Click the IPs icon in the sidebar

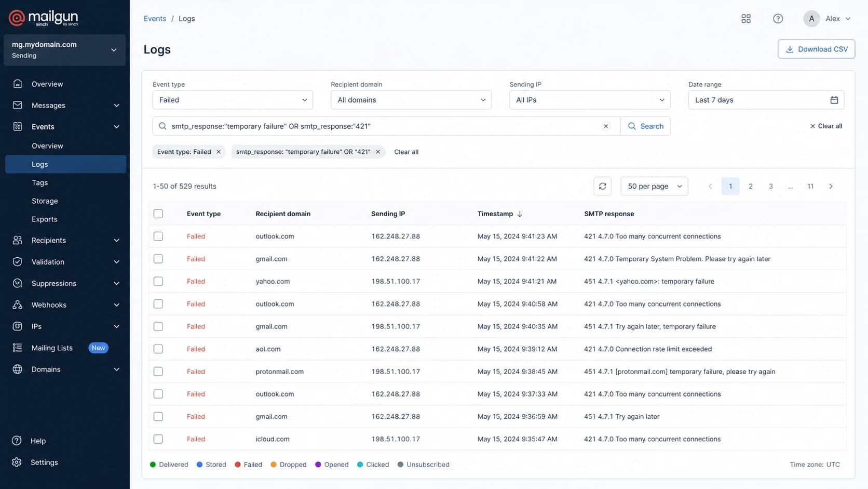(18, 326)
